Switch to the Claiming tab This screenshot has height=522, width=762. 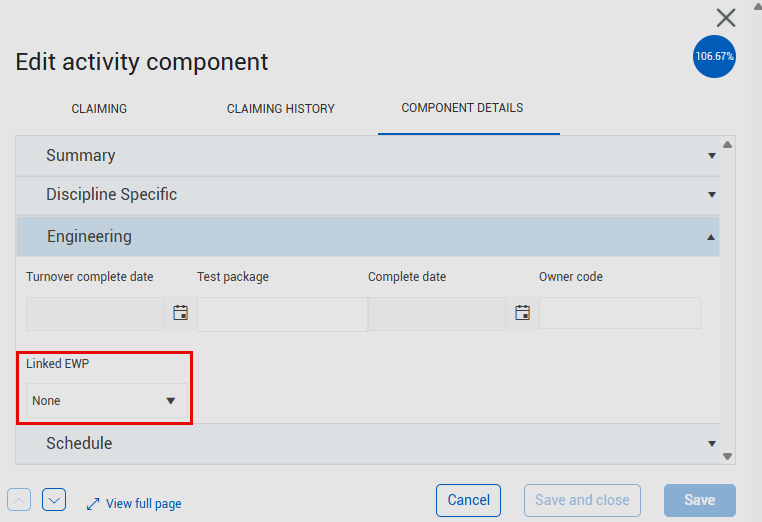pyautogui.click(x=99, y=109)
